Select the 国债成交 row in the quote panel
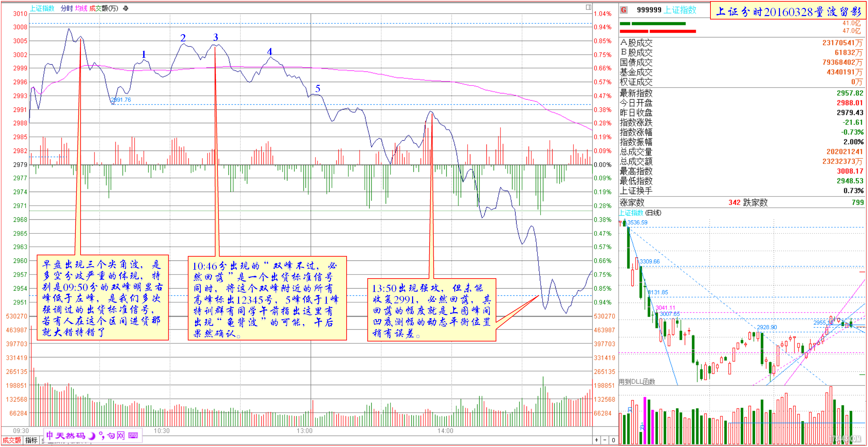Screen dimensions: 868x447 742,62
